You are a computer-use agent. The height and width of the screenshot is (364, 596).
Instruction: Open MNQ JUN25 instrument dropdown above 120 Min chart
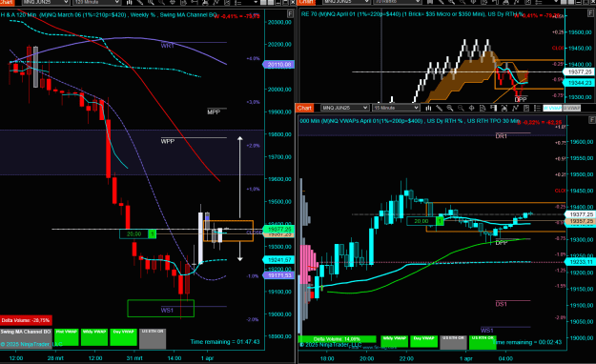pos(46,2)
